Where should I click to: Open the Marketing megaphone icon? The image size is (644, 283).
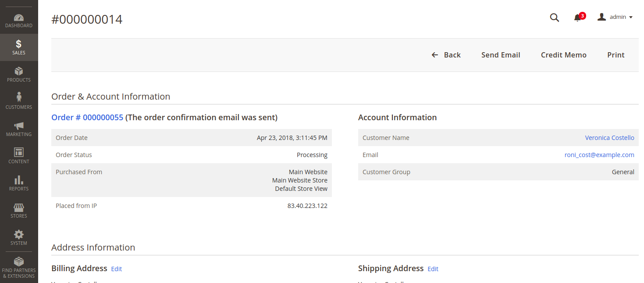click(19, 126)
